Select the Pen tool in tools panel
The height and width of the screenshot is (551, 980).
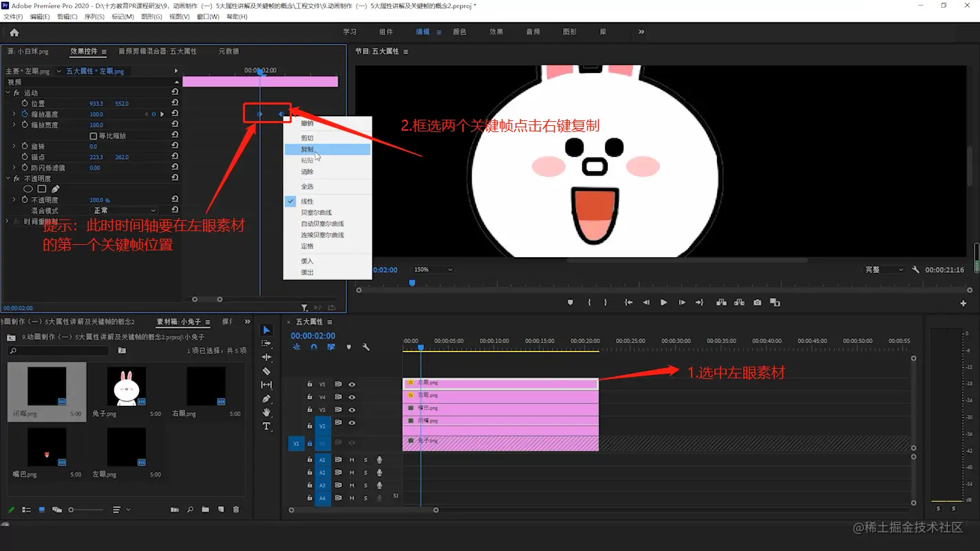coord(267,398)
